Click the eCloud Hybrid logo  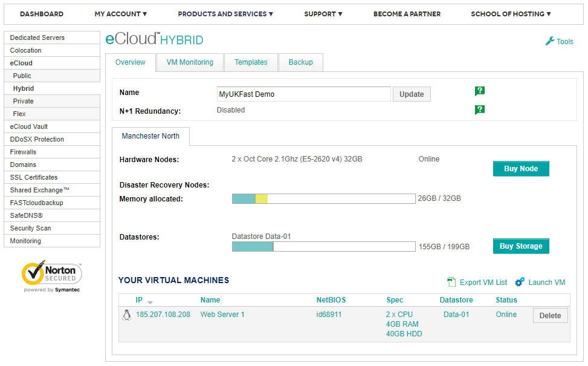(154, 39)
